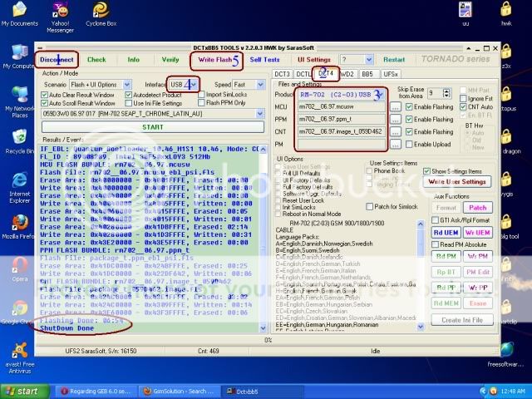Click the results log vertical scrollbar

(263, 239)
